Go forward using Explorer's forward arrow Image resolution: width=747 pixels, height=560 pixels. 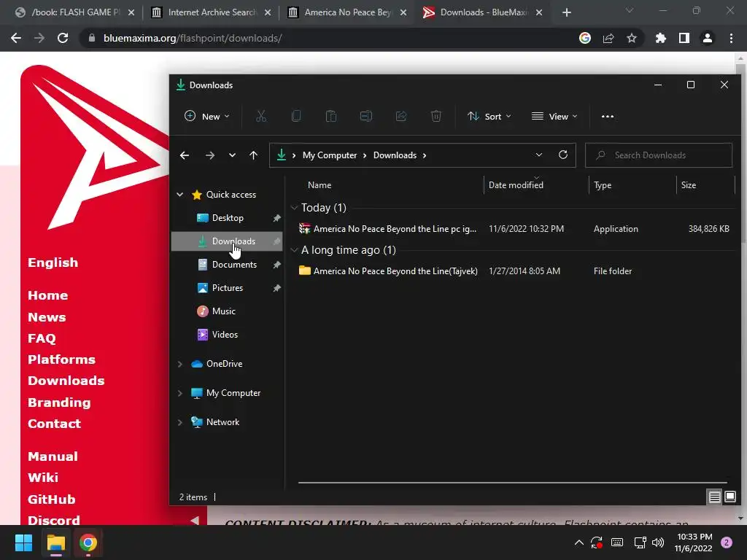point(209,155)
